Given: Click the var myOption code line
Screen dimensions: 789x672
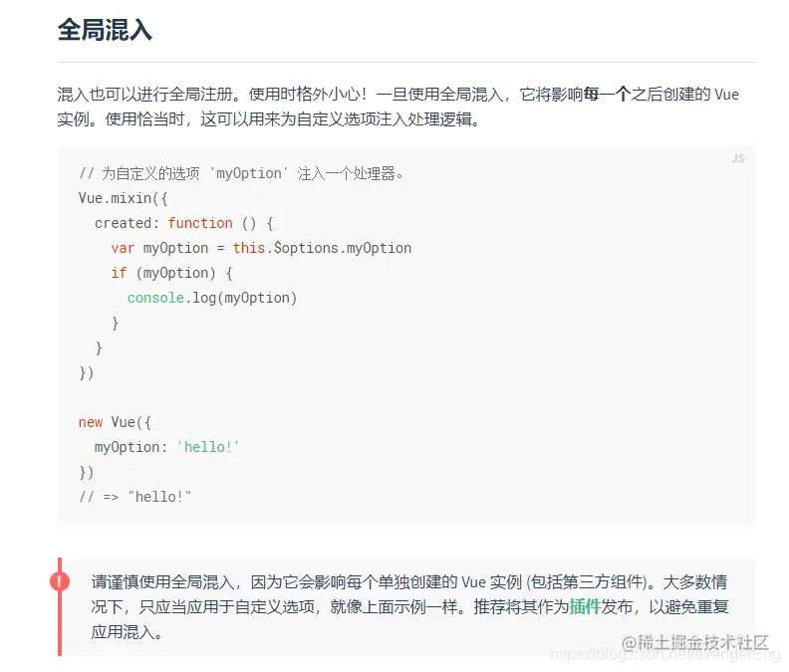Looking at the screenshot, I should [261, 248].
